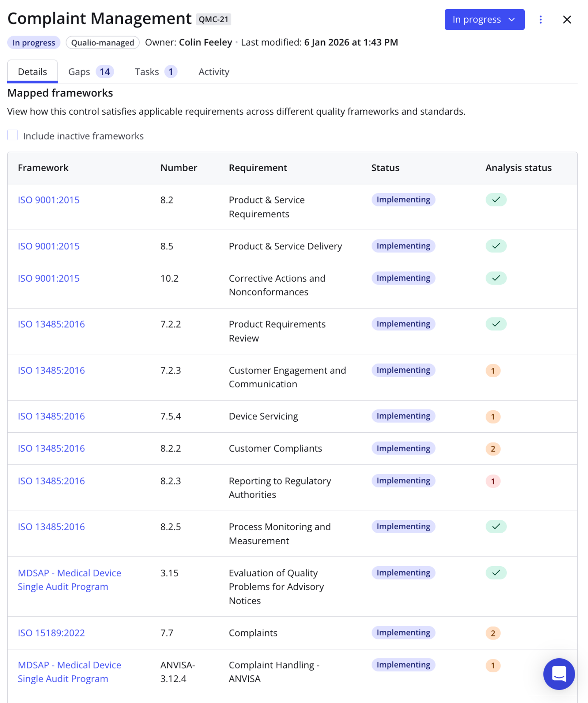Click requirement text Customer Compliants
Viewport: 588px width, 703px height.
275,448
